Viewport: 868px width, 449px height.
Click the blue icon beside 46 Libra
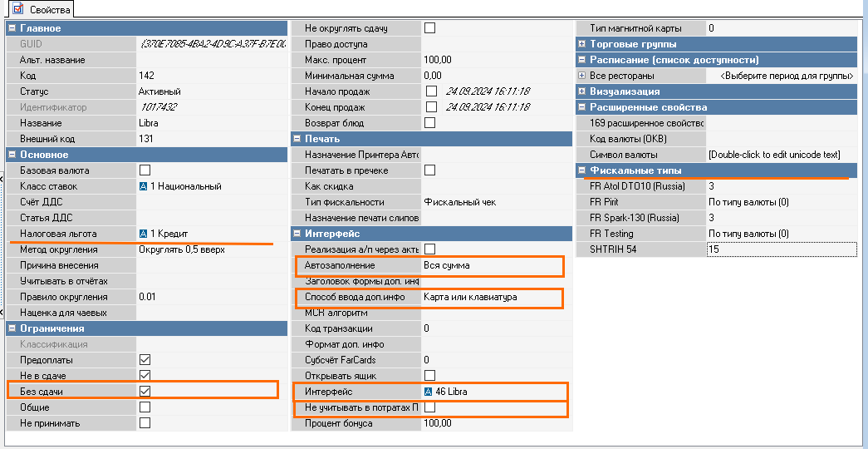pos(429,392)
